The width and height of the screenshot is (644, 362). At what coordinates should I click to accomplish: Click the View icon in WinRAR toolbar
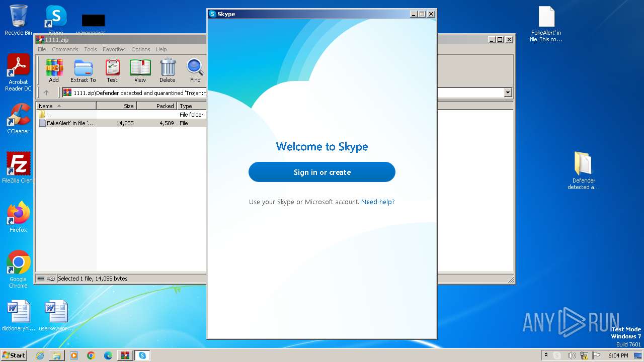coord(140,70)
